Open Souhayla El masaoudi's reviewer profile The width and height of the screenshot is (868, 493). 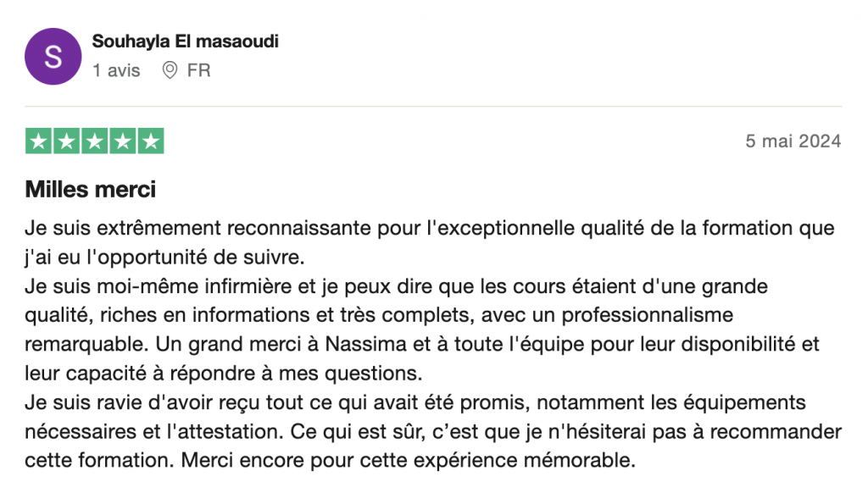pos(185,42)
